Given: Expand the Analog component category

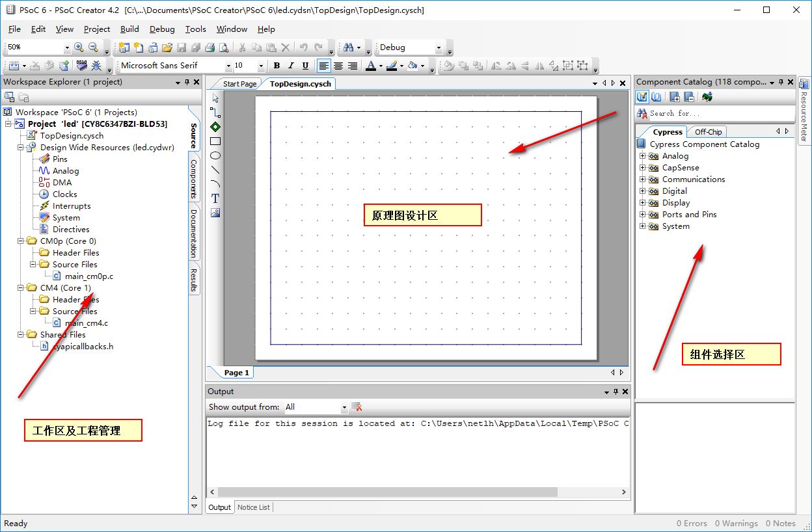Looking at the screenshot, I should coord(643,156).
